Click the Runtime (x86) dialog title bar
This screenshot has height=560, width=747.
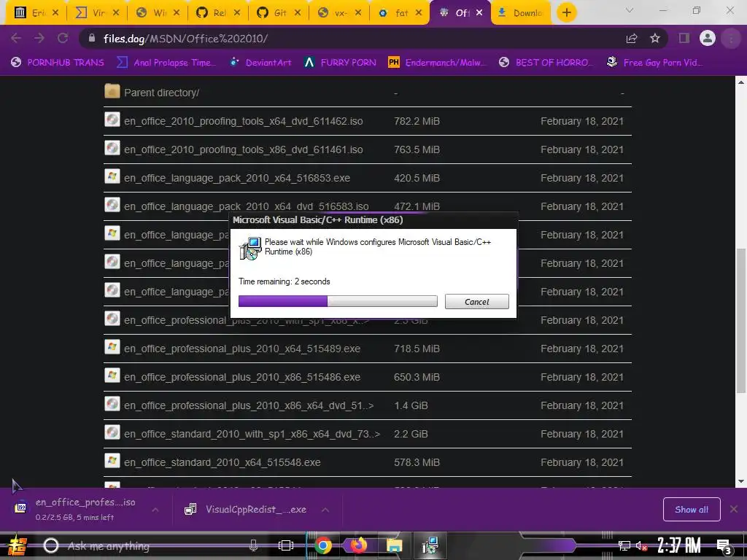pos(374,220)
